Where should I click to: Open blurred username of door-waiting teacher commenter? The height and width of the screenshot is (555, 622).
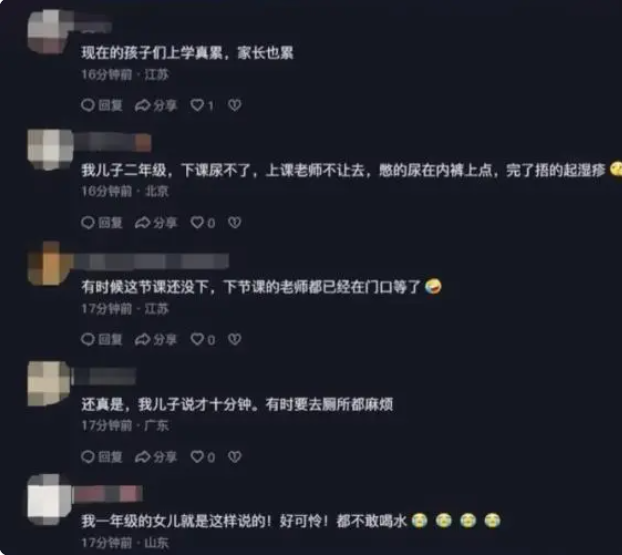152,262
